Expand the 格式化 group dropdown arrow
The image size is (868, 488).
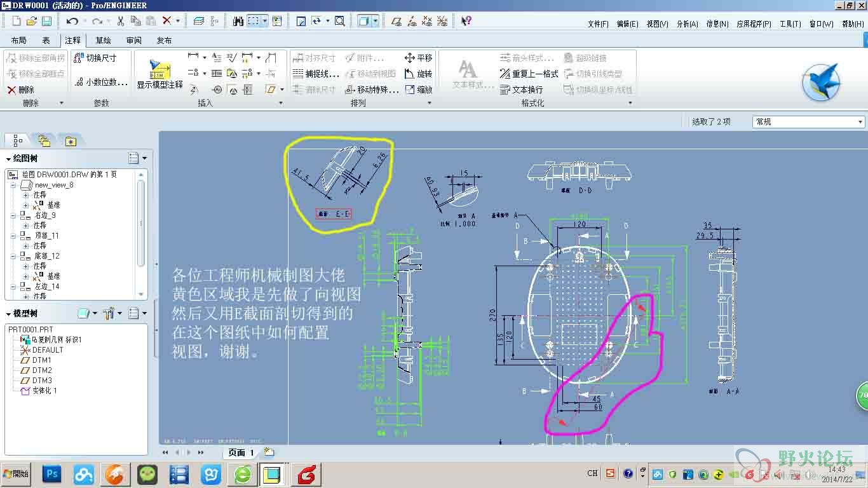630,103
